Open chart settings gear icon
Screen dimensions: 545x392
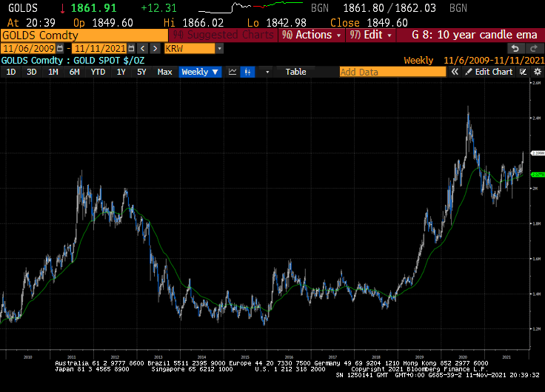tap(538, 72)
